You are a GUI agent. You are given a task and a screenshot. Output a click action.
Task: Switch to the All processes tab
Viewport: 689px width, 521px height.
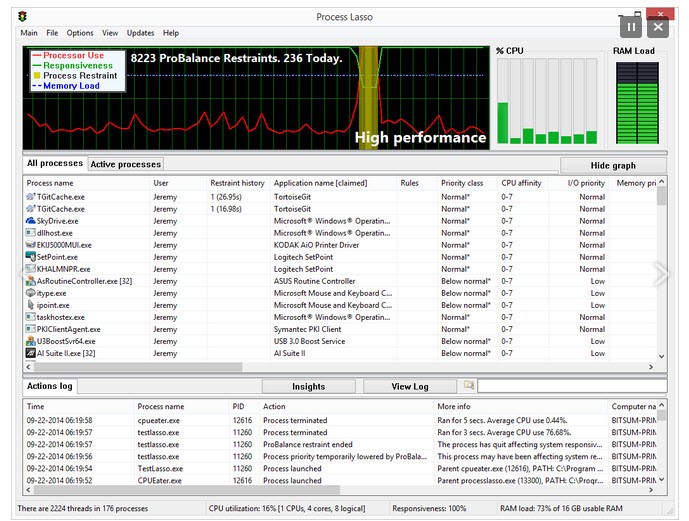pyautogui.click(x=55, y=163)
